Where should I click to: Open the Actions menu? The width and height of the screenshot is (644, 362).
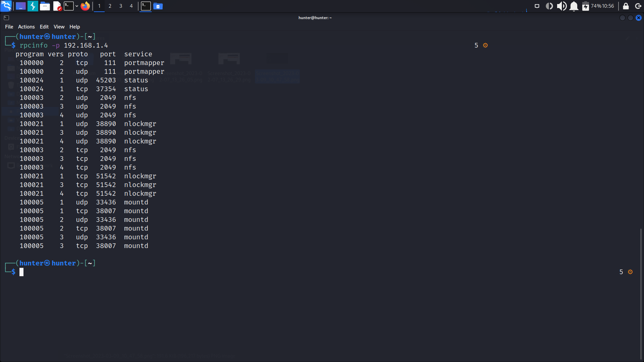pyautogui.click(x=26, y=27)
